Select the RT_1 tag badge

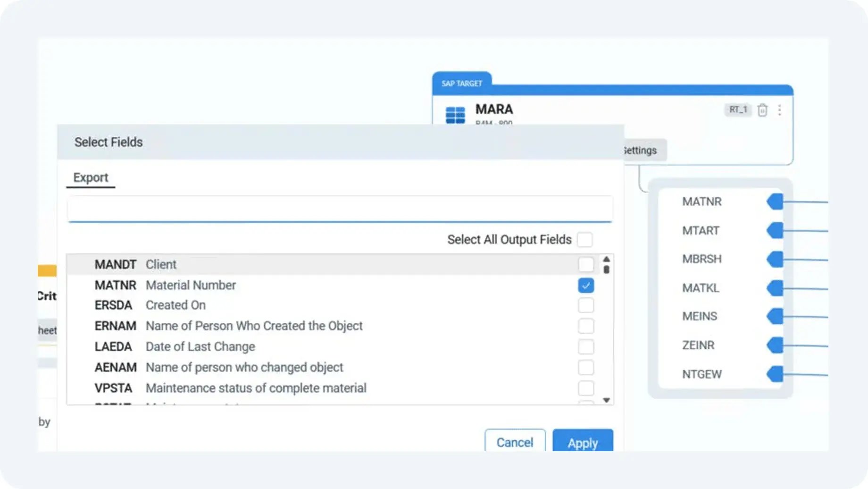[738, 110]
